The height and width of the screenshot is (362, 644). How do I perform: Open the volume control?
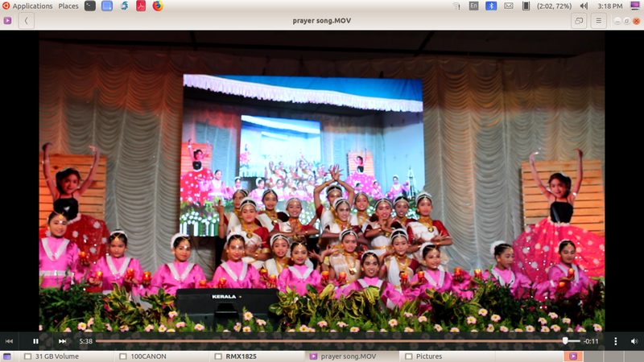634,341
